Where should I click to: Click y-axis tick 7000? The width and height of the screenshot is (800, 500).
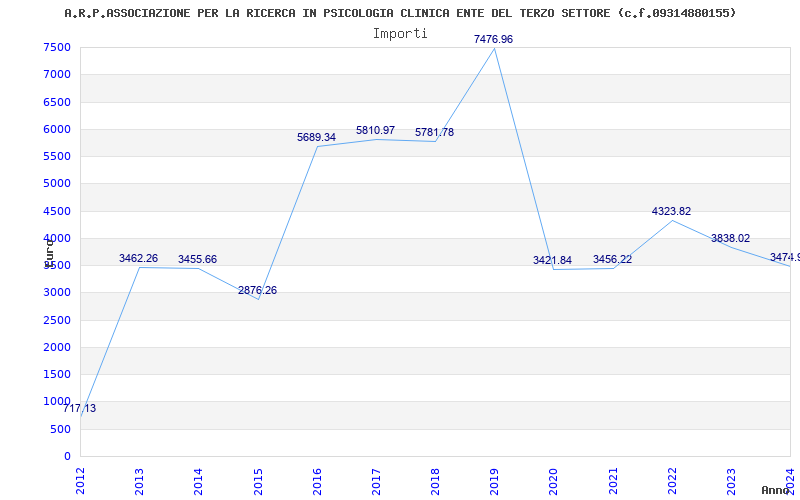(x=57, y=74)
